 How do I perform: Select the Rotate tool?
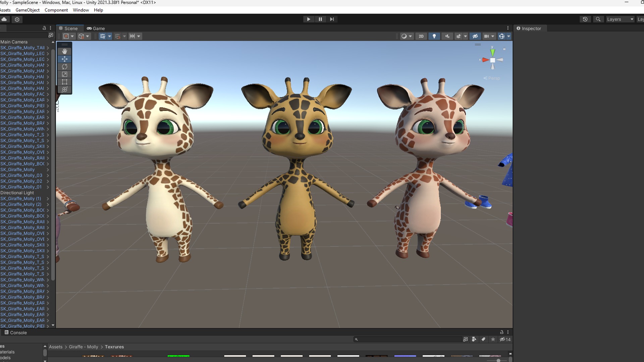pyautogui.click(x=64, y=67)
